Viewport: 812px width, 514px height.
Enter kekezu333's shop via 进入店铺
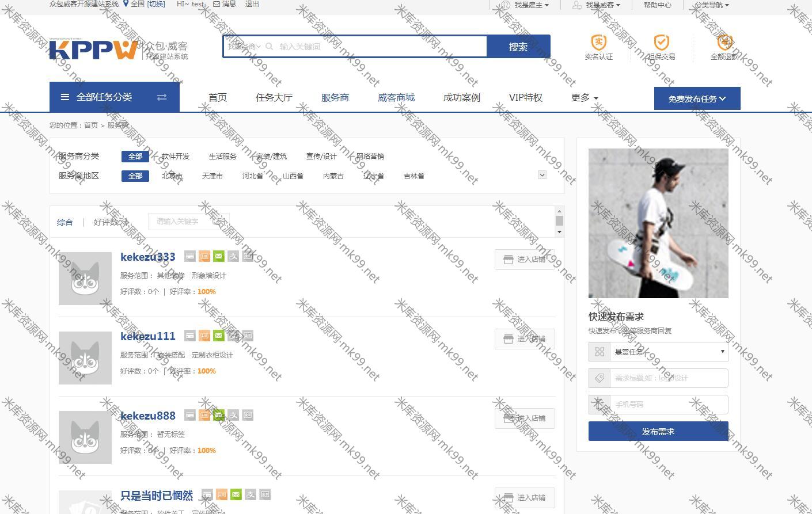[x=525, y=260]
